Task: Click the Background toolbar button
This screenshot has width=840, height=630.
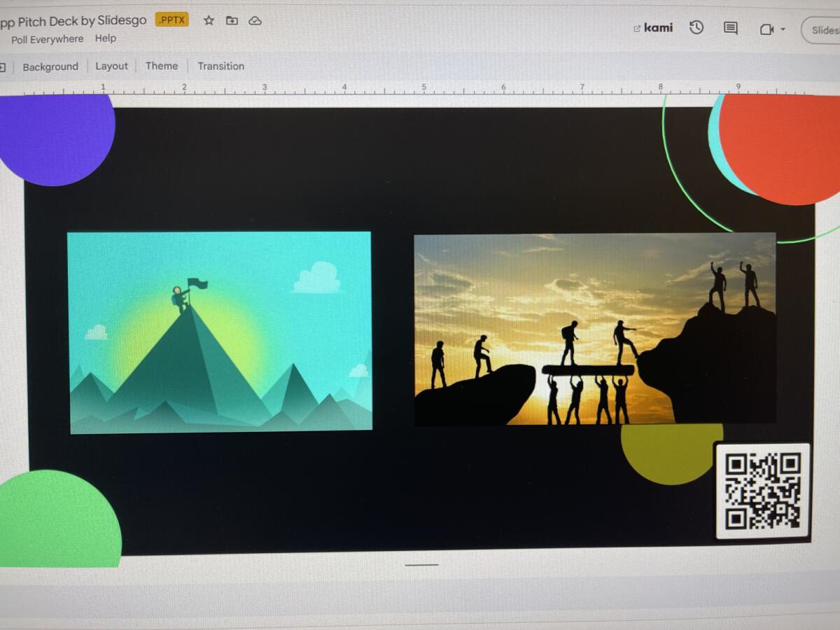Action: [x=50, y=66]
